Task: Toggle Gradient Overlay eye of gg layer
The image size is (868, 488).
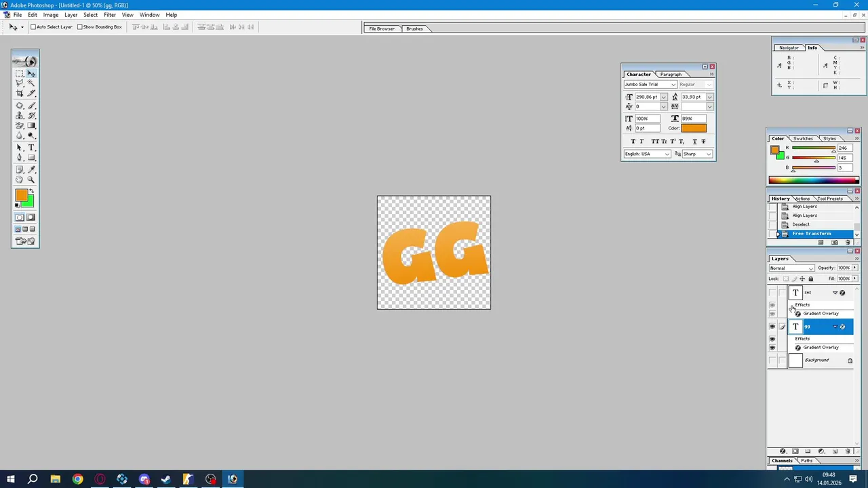Action: point(772,347)
